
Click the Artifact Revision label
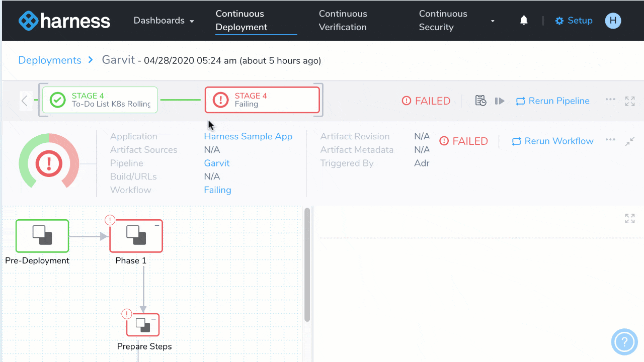point(355,137)
